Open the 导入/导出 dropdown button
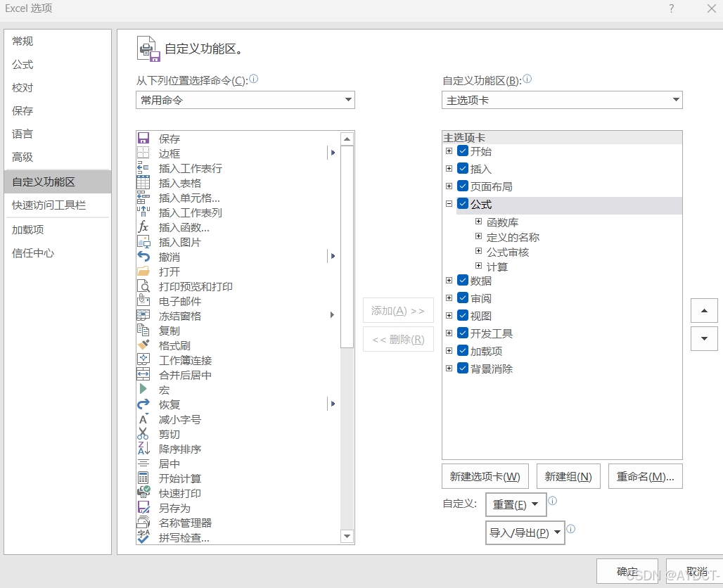 [525, 532]
